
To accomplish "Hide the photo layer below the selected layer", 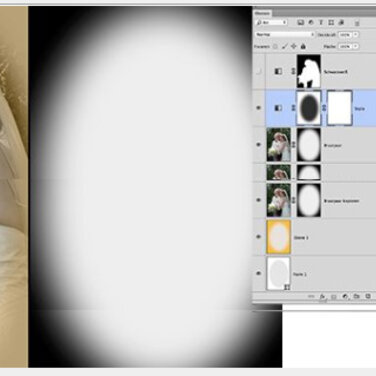I will [x=259, y=145].
